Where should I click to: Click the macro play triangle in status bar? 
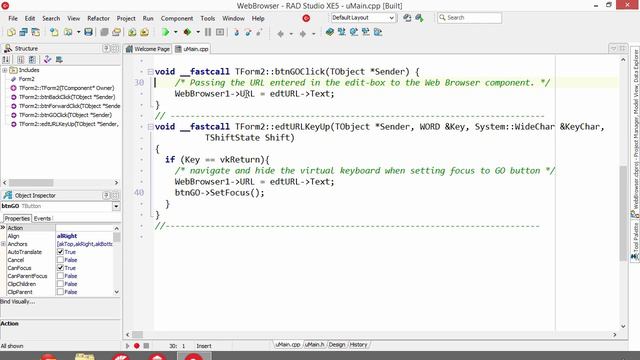(127, 346)
